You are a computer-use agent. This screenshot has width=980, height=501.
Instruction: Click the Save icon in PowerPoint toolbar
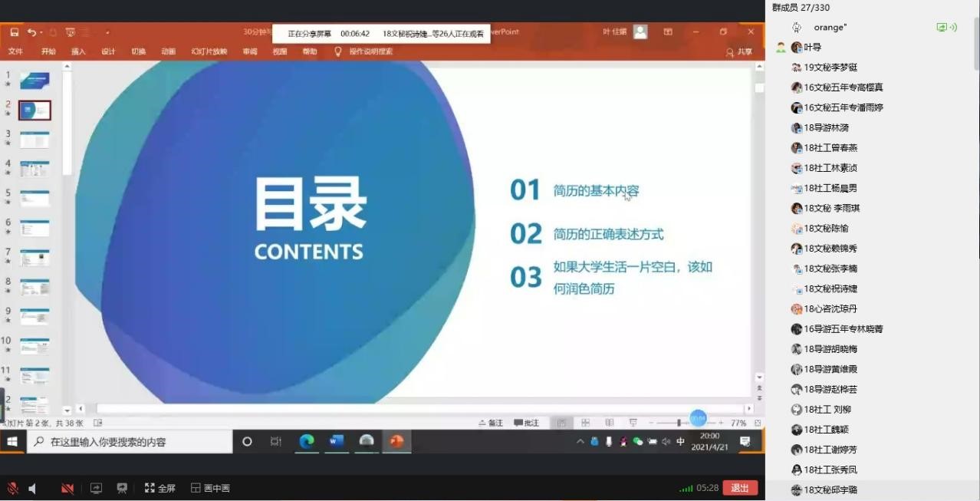click(14, 32)
